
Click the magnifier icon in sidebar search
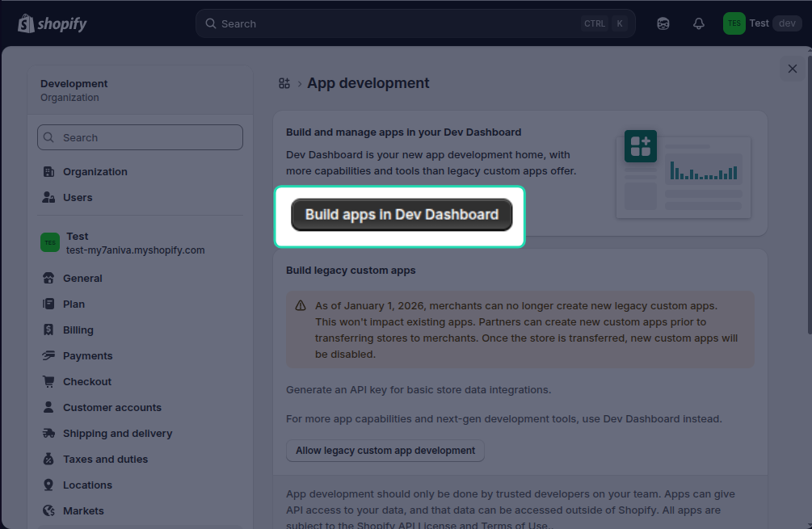pos(48,137)
